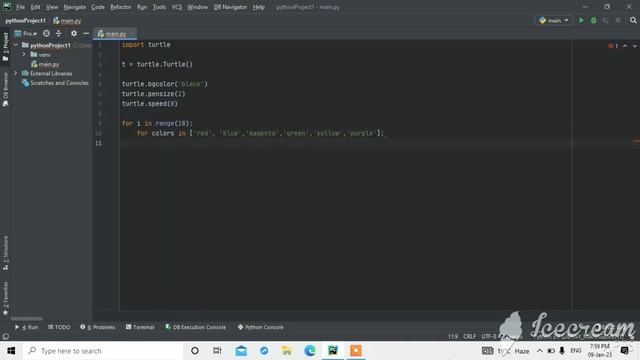Screen dimensions: 640x360
Task: Open the Window menu
Action: click(x=198, y=7)
